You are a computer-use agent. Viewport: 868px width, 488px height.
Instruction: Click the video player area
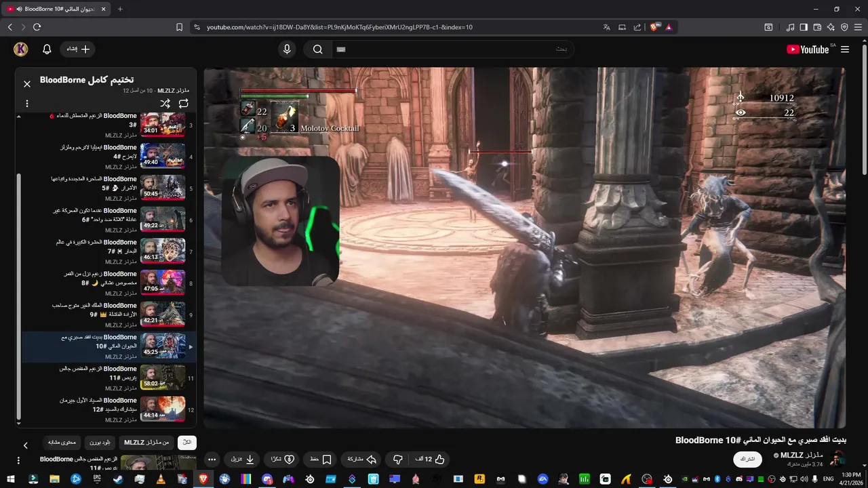click(x=524, y=247)
